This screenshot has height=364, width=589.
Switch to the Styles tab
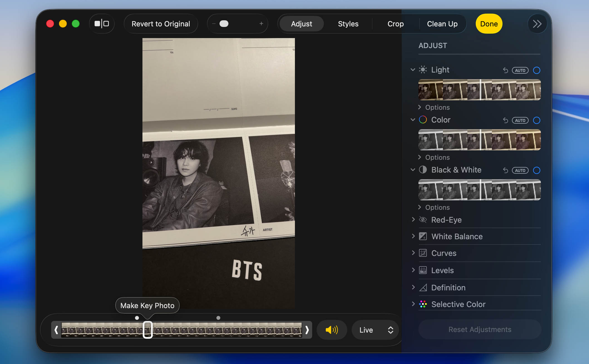pos(348,24)
